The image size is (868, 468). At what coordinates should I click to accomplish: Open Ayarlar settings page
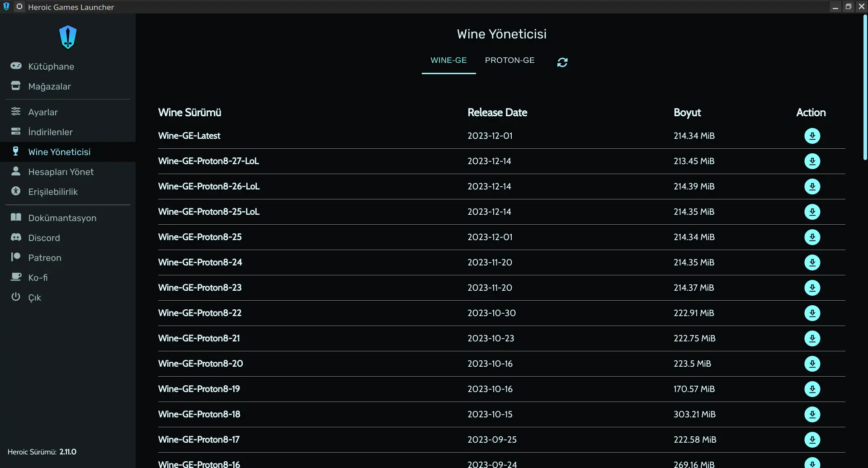[68, 112]
